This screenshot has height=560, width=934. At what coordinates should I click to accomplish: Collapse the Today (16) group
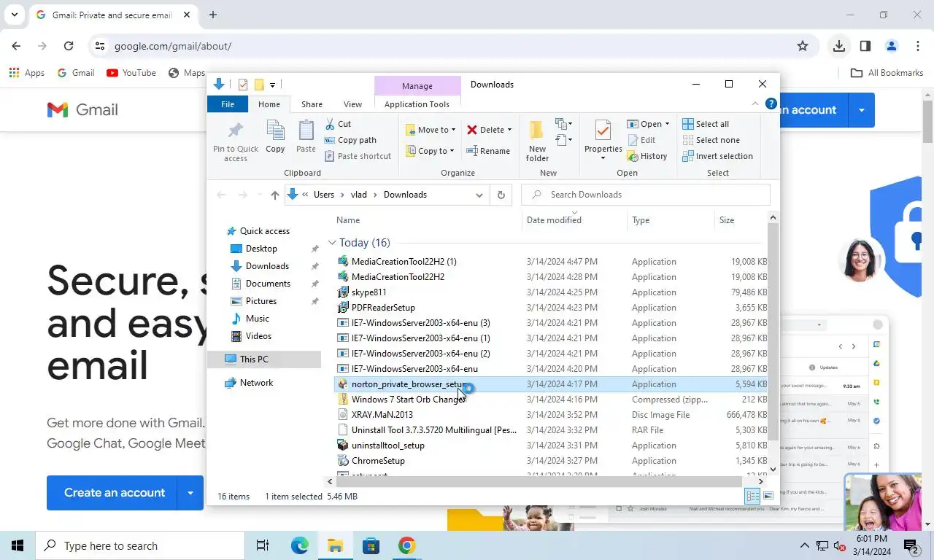pyautogui.click(x=332, y=243)
